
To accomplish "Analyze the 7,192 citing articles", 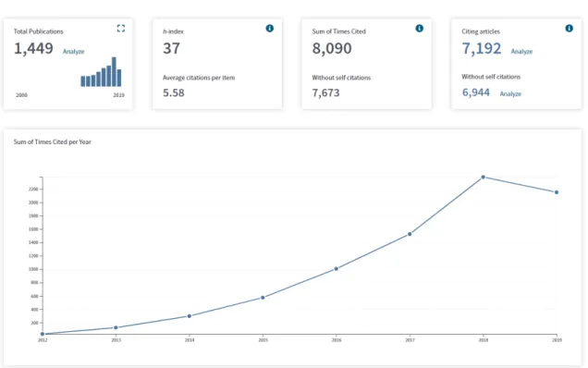I will coord(521,52).
